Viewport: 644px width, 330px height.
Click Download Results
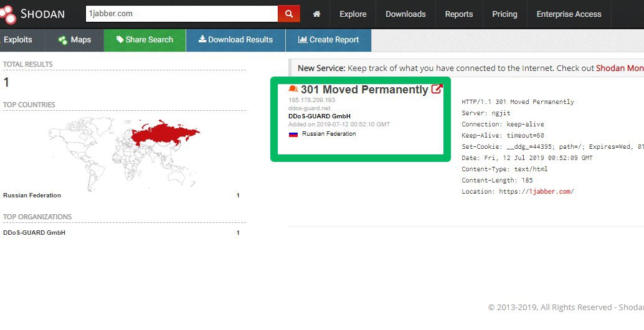236,40
